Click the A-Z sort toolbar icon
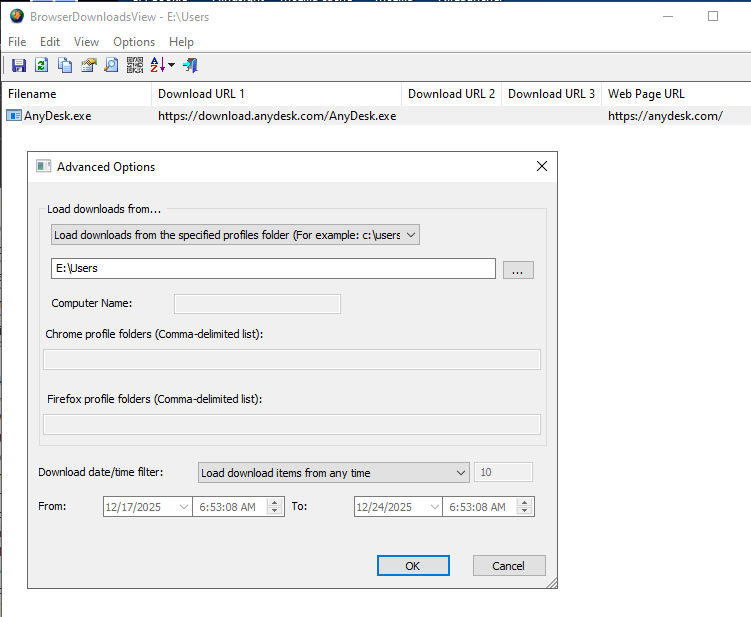The image size is (751, 617). tap(158, 65)
